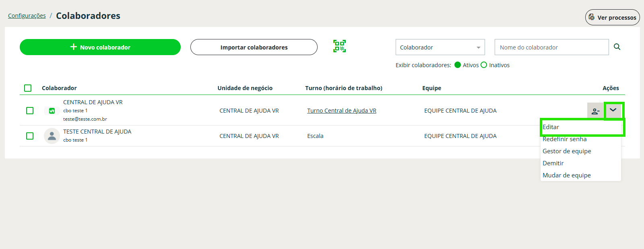Open the Colaborador filter dropdown
This screenshot has width=644, height=249.
440,47
